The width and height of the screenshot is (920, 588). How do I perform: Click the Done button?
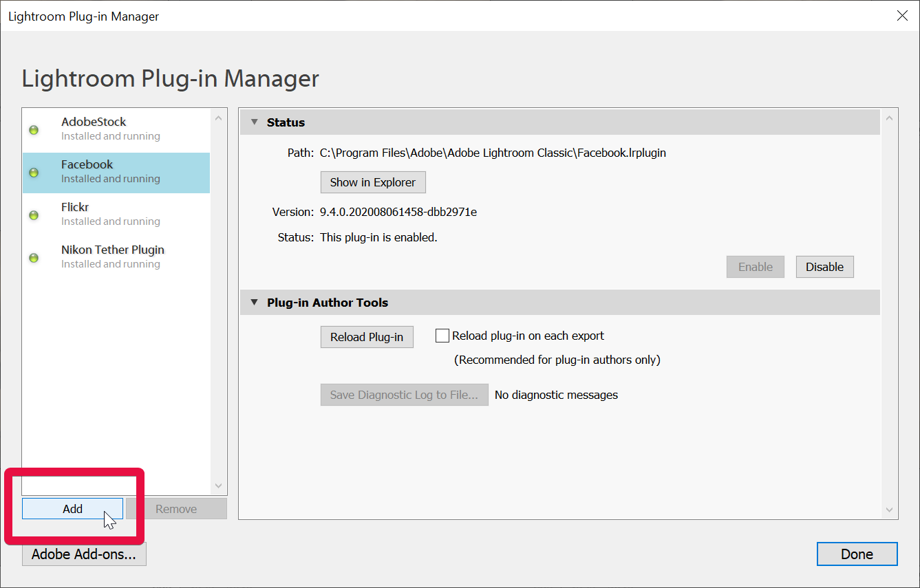pos(857,554)
